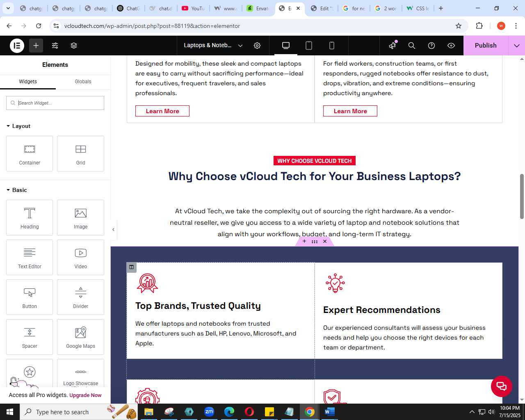Click the Top Brands award icon
Screen dimensions: 525x420
pyautogui.click(x=147, y=283)
